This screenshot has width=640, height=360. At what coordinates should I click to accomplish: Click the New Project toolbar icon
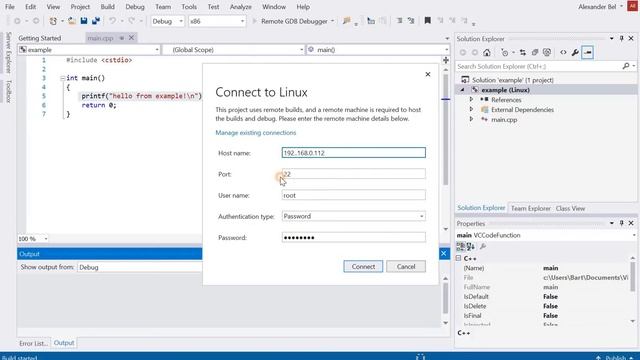[x=53, y=21]
